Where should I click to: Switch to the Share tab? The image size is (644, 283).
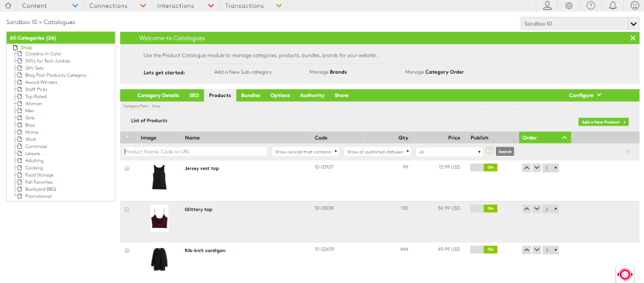tap(341, 95)
